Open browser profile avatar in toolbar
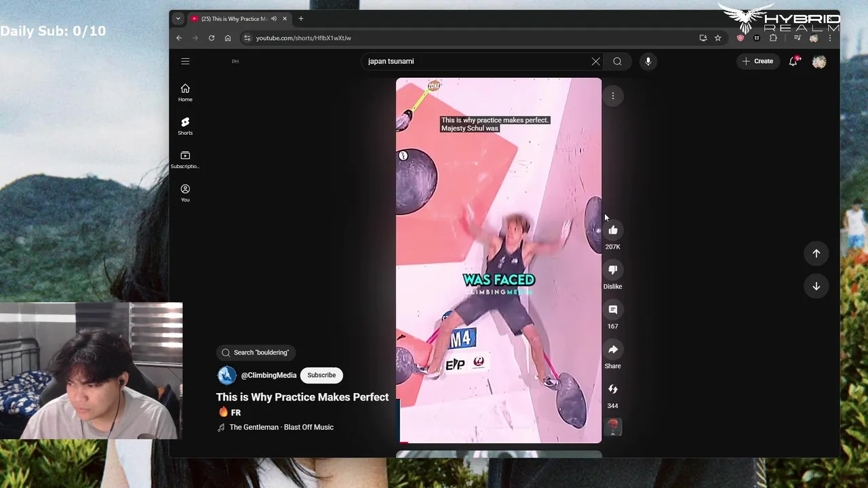This screenshot has width=868, height=488. pyautogui.click(x=814, y=38)
